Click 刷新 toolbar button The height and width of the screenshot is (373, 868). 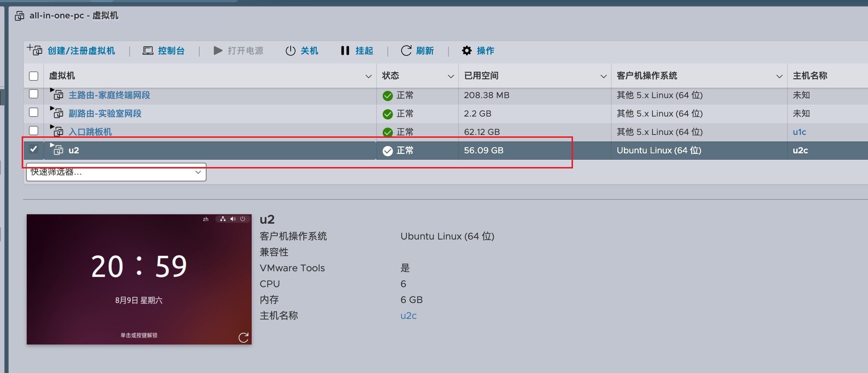click(417, 51)
